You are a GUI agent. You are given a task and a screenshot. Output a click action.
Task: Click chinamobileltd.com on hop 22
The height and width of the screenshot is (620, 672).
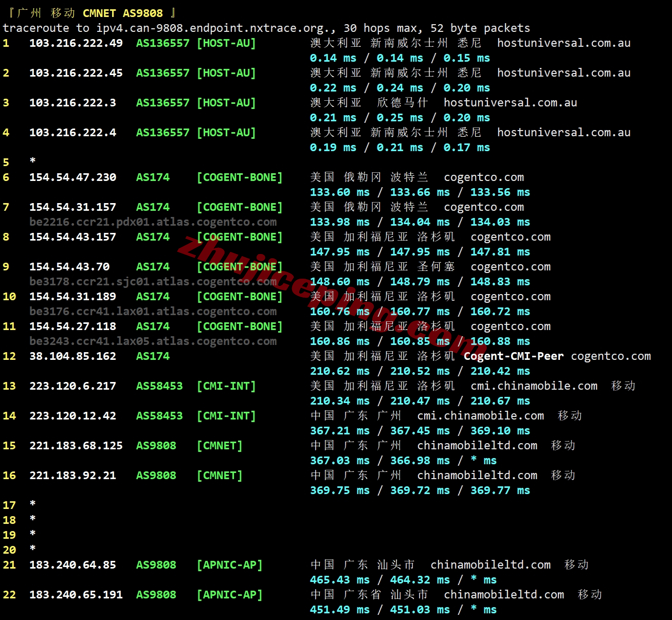(x=504, y=595)
